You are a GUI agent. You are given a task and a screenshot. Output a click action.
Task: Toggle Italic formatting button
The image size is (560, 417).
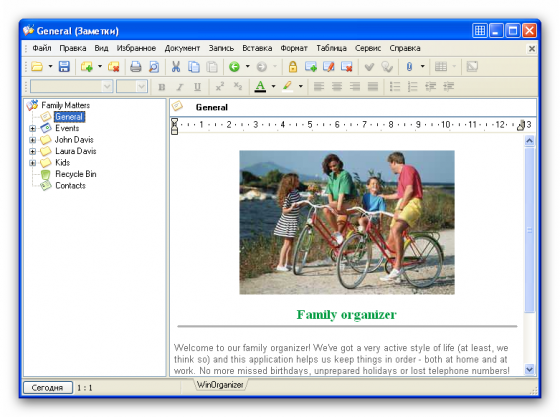180,87
